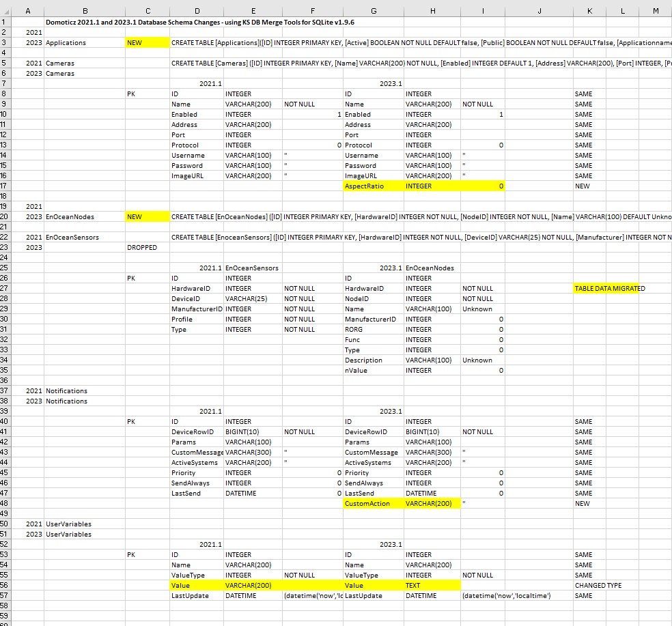Click the Protocol cell in 2023.1 column
The image size is (672, 626).
point(374,145)
